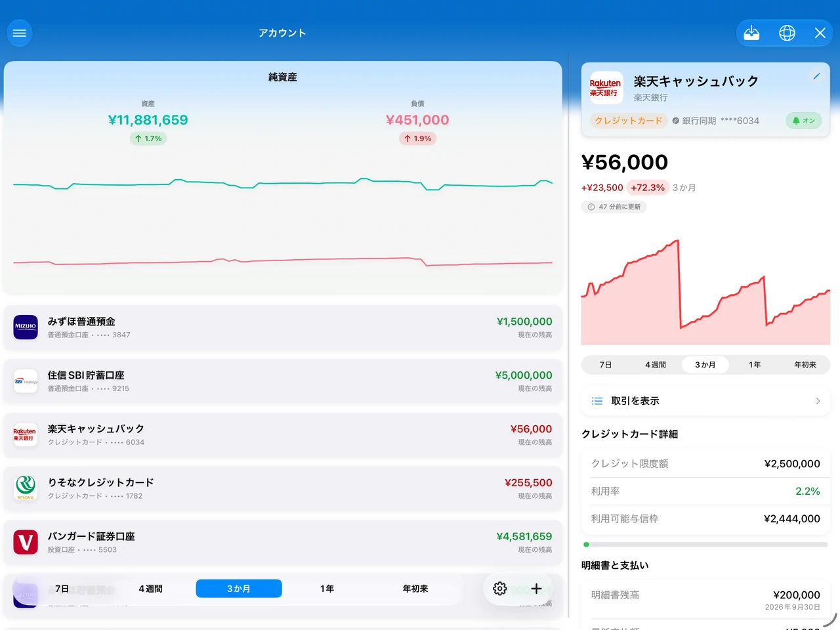The width and height of the screenshot is (840, 630).
Task: Open the 住信SBI貯蓄口座 account row
Action: click(x=283, y=381)
